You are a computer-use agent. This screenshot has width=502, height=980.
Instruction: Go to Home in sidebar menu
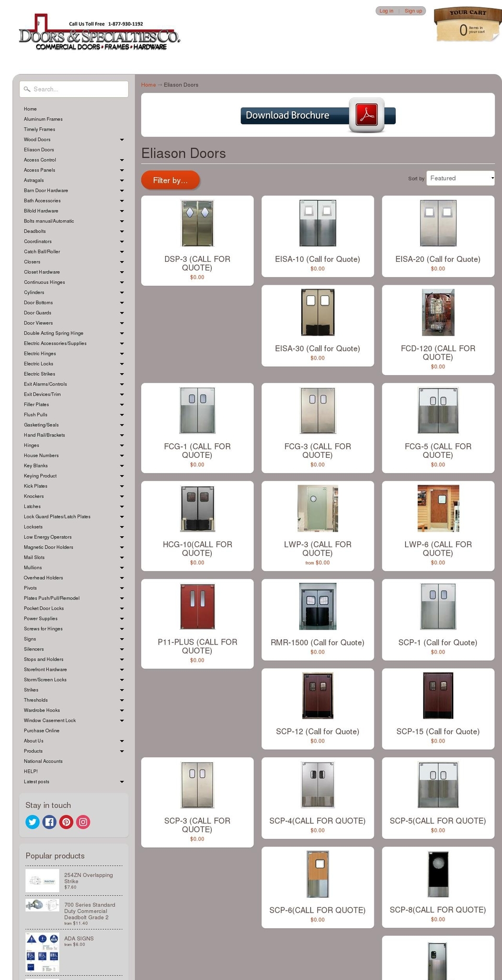[x=30, y=109]
